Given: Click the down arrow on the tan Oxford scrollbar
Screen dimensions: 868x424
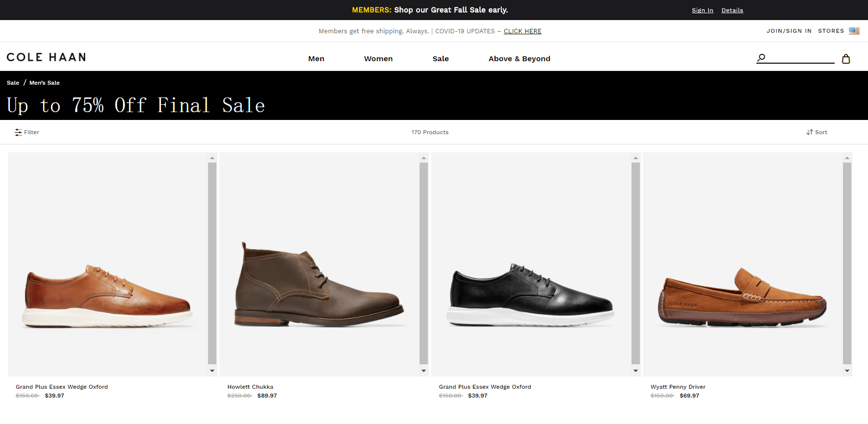Looking at the screenshot, I should click(x=212, y=371).
